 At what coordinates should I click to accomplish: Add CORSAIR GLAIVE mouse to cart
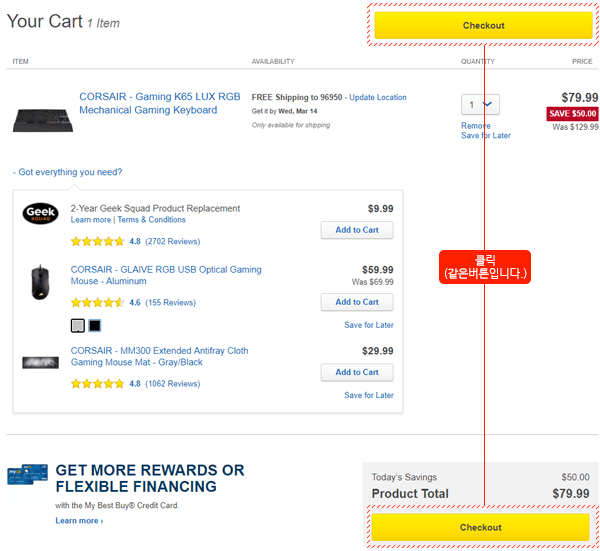[357, 302]
